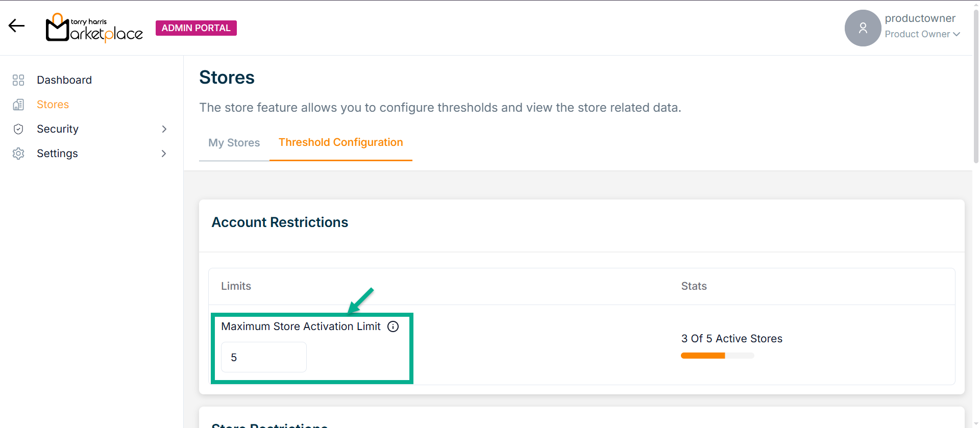Expand the Settings submenu chevron
This screenshot has width=980, height=428.
164,154
